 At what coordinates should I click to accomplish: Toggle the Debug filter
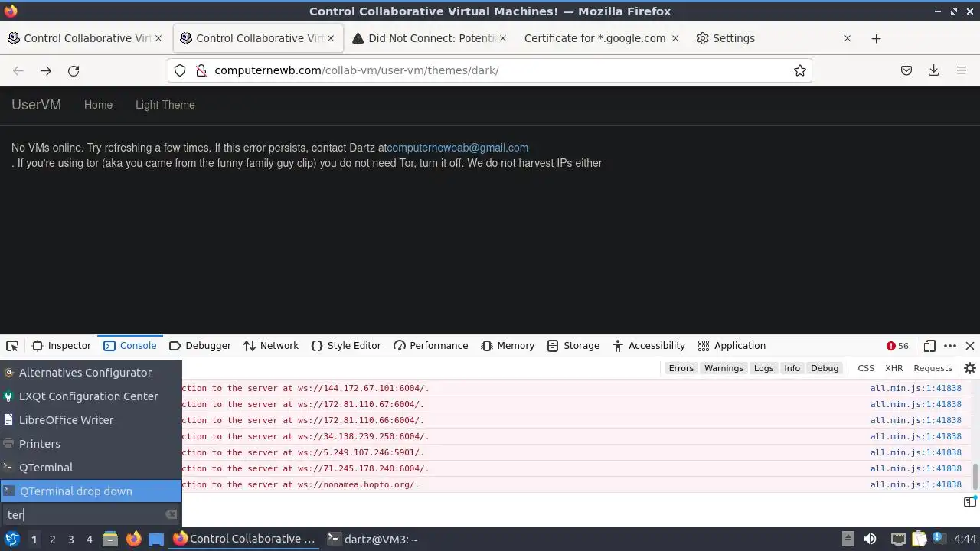[x=825, y=368]
